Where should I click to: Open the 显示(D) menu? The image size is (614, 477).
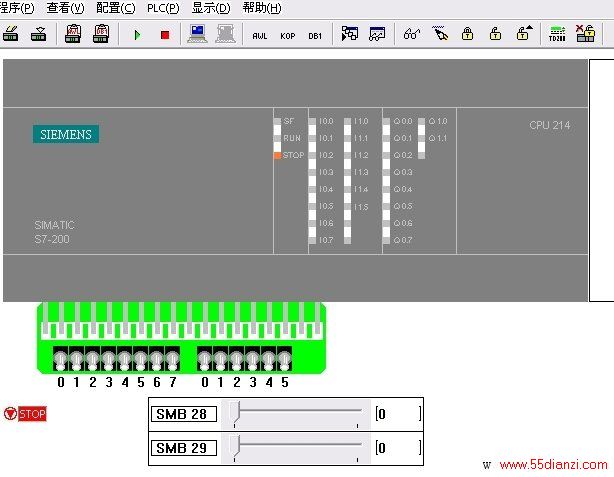(211, 8)
